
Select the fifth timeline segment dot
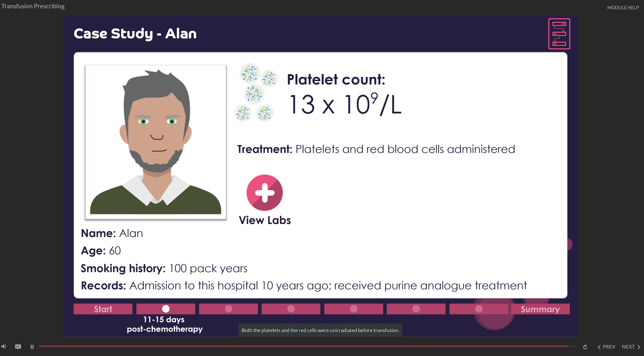pyautogui.click(x=354, y=309)
